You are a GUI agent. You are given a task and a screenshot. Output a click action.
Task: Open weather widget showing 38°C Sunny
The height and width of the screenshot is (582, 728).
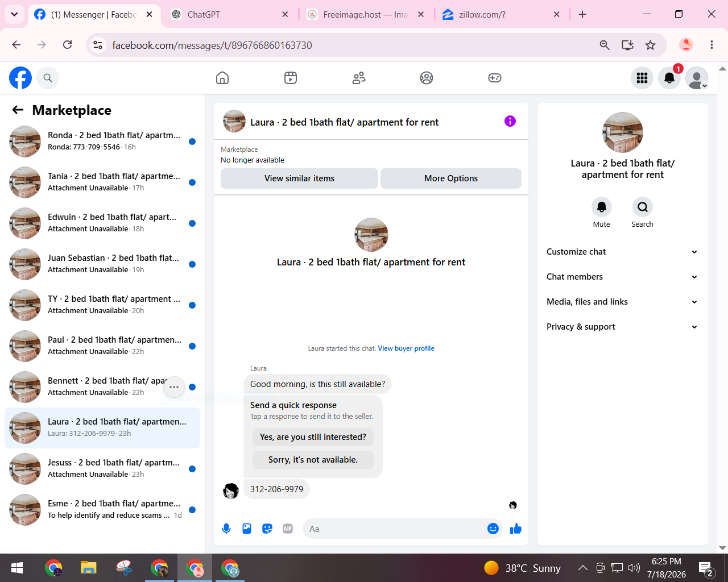click(x=522, y=568)
